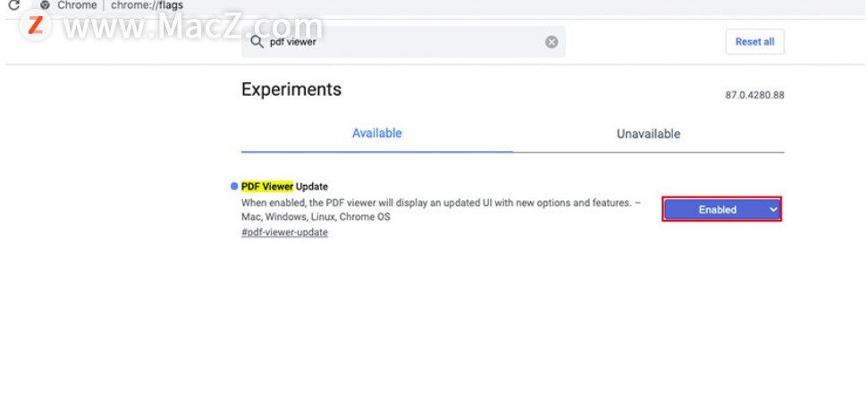
Task: Click the Chrome label in address bar
Action: click(77, 5)
